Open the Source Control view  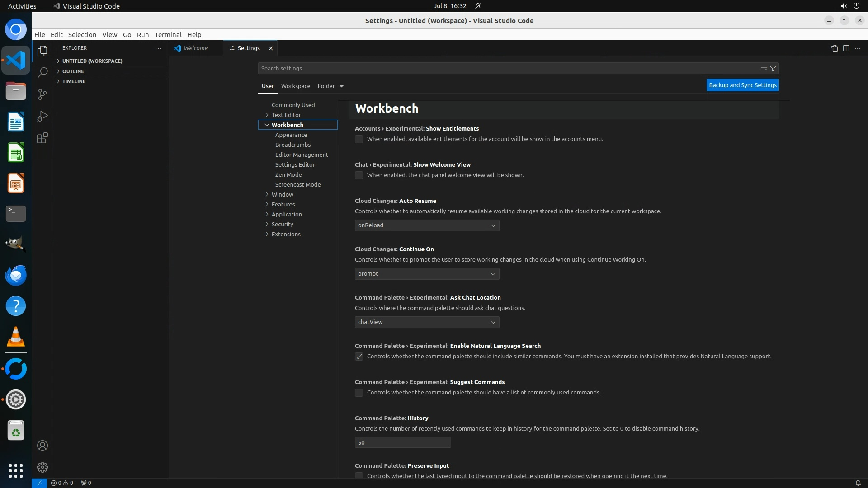(42, 94)
